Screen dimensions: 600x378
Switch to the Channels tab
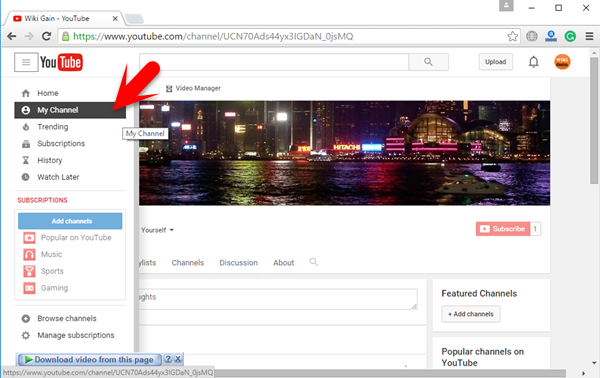tap(188, 263)
